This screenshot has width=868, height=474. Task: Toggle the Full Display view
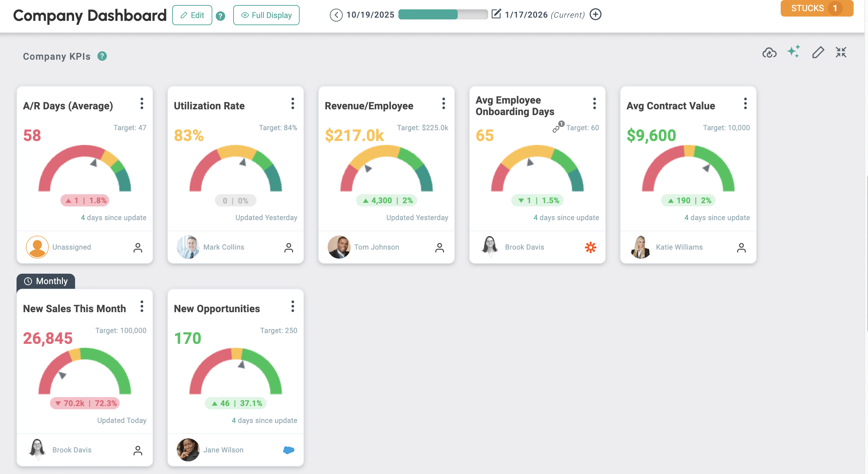tap(266, 15)
